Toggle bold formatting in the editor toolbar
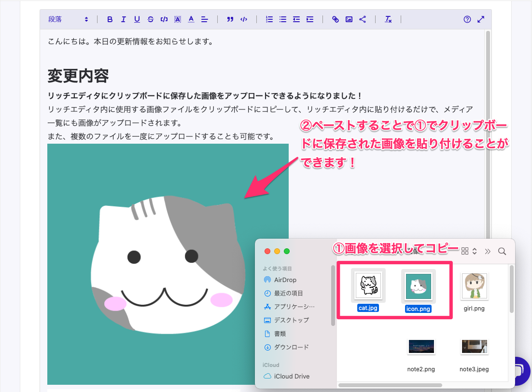The width and height of the screenshot is (532, 392). coord(110,19)
